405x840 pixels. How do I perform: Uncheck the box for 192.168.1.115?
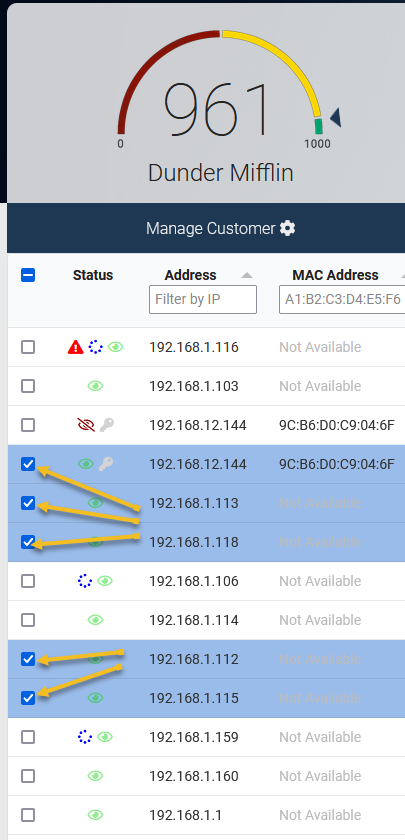(x=28, y=698)
